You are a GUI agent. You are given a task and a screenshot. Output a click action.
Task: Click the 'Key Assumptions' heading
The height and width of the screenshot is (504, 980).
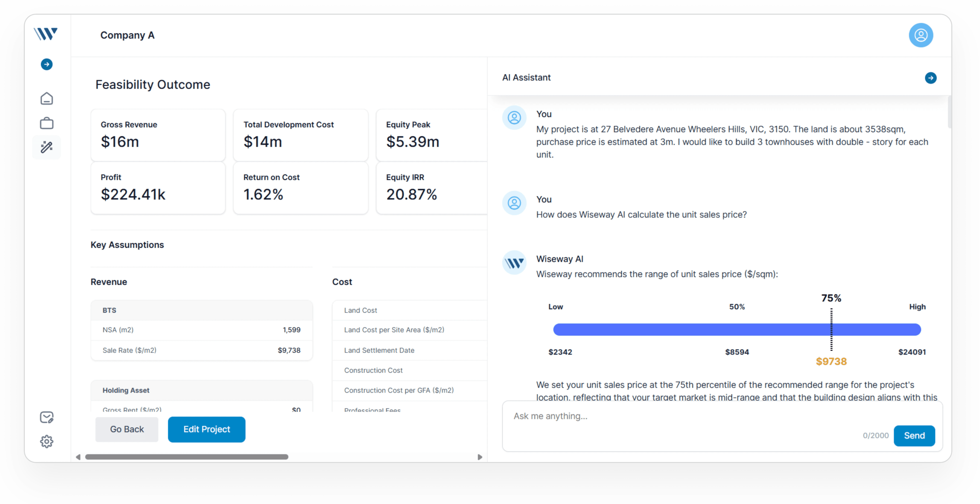(x=127, y=245)
